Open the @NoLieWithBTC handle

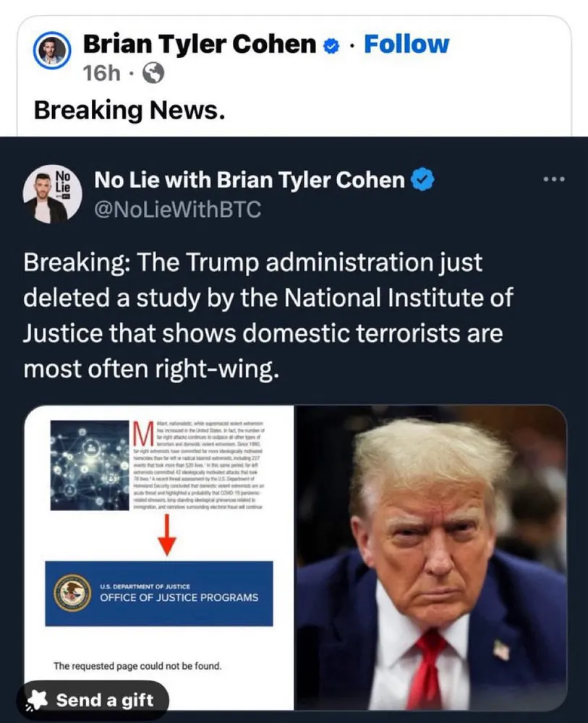click(177, 210)
